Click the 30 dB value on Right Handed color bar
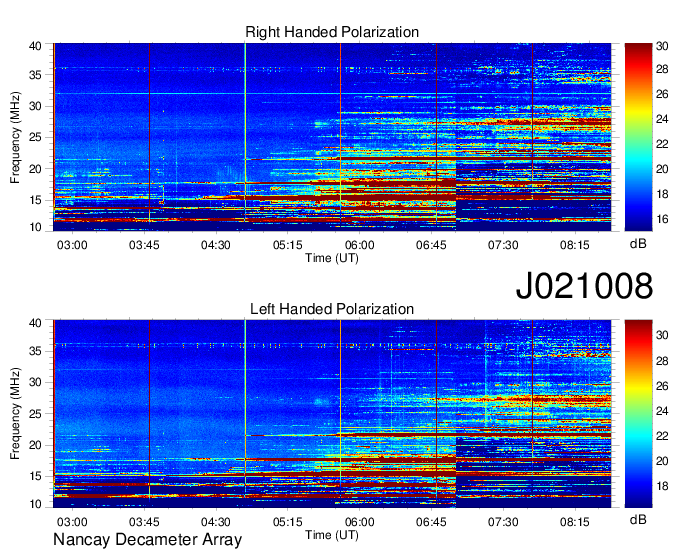This screenshot has width=680, height=552. 662,46
